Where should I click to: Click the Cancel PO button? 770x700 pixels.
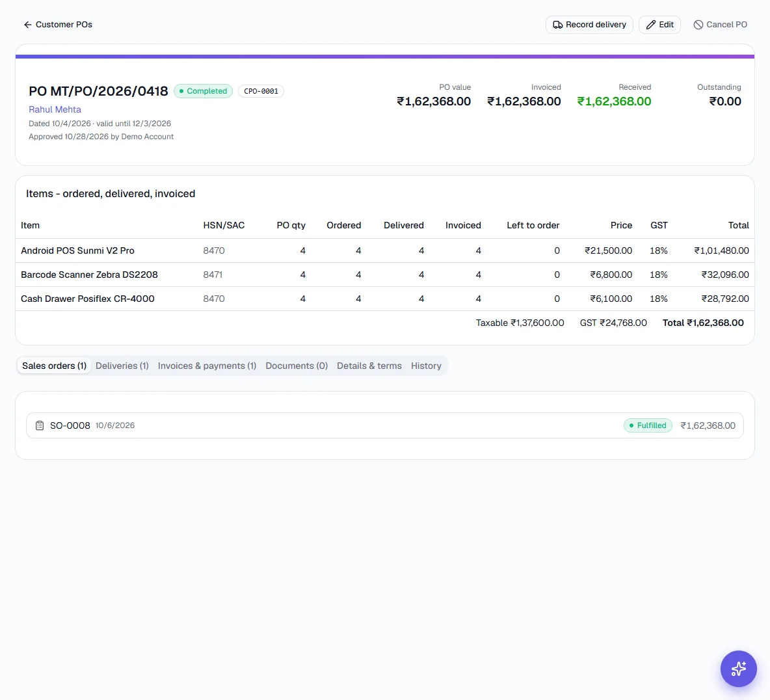coord(720,25)
